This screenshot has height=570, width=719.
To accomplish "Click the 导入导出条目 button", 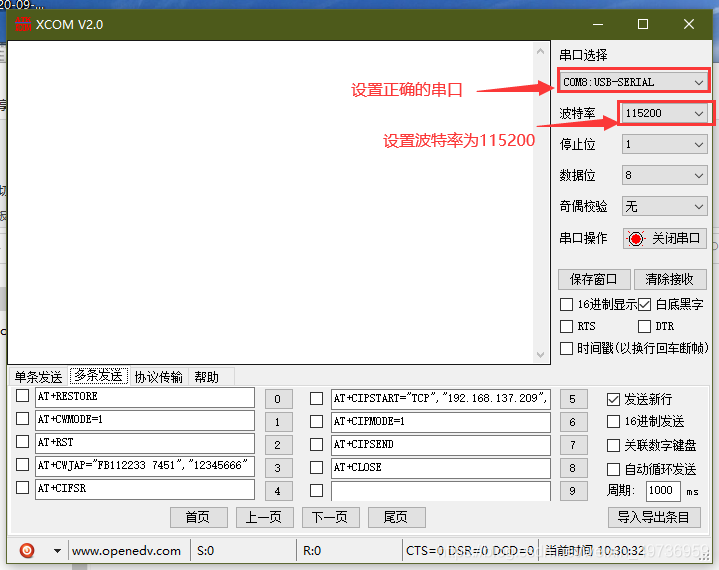I will 654,517.
